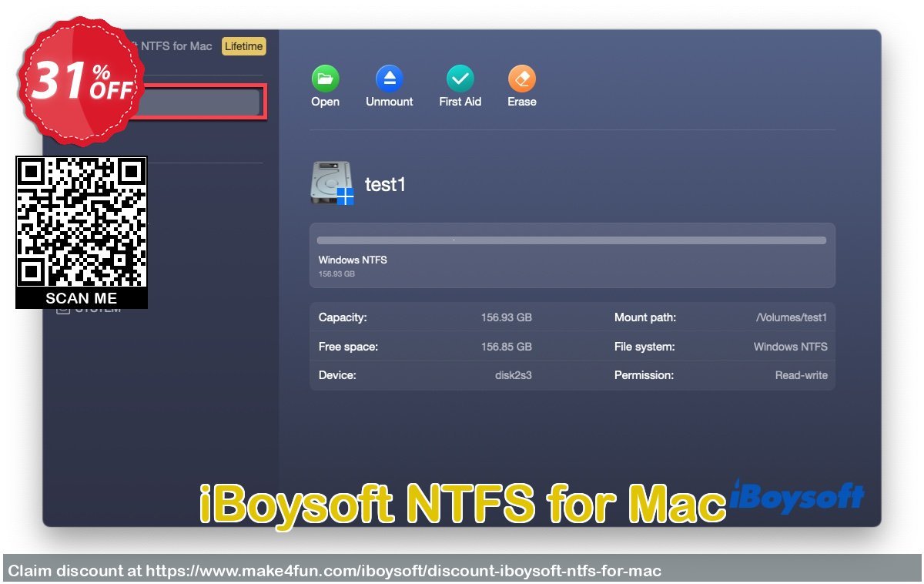Click the 'Windows NTFS' label under usage bar

click(353, 260)
